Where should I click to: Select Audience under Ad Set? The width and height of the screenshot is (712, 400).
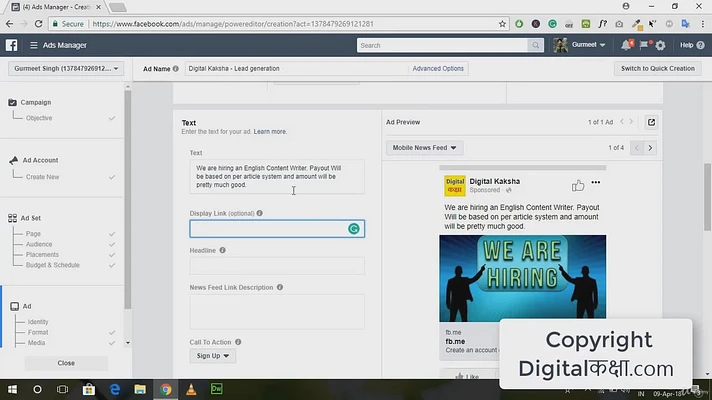39,244
